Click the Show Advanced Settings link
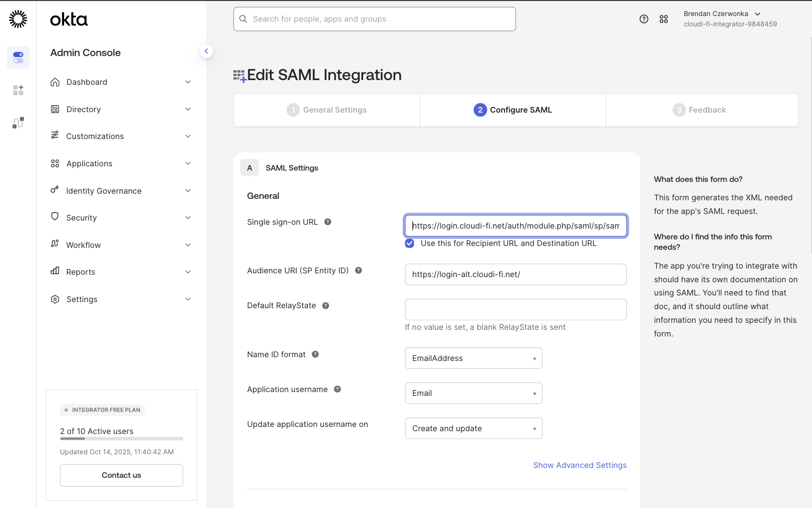 pos(579,465)
